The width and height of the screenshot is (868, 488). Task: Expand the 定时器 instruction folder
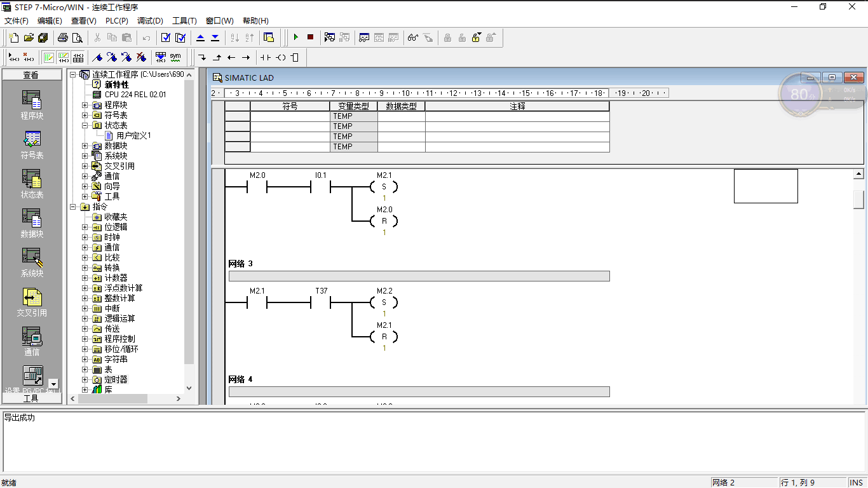click(x=85, y=379)
